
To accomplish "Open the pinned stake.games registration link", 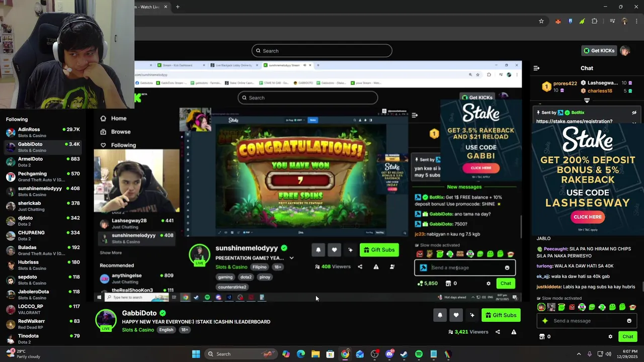I will 574,121.
